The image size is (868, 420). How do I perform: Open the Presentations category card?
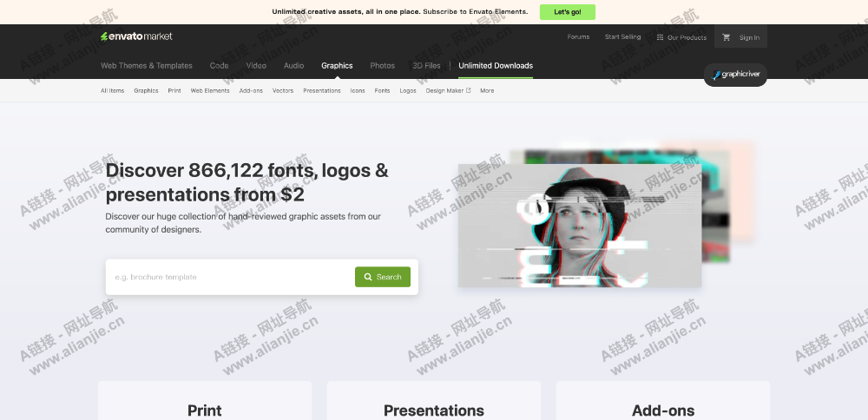tap(434, 401)
